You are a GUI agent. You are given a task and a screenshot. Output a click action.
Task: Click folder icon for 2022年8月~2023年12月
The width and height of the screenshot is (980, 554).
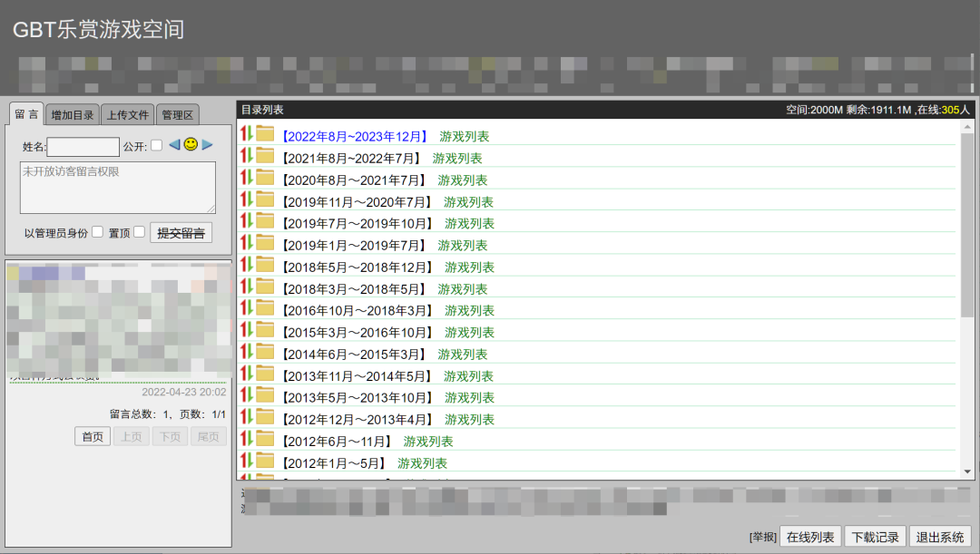[x=265, y=134]
